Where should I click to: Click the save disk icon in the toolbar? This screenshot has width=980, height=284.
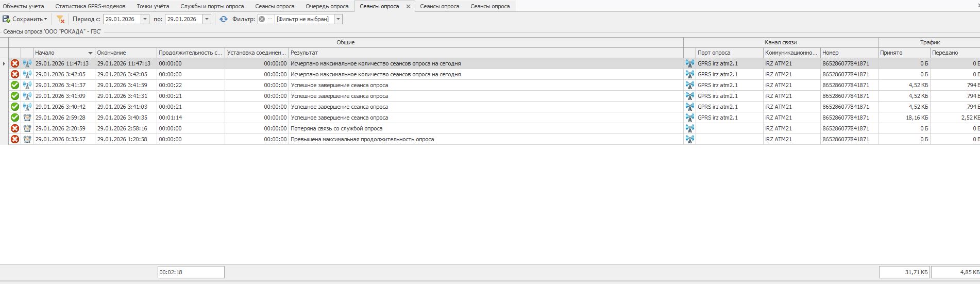coord(6,19)
